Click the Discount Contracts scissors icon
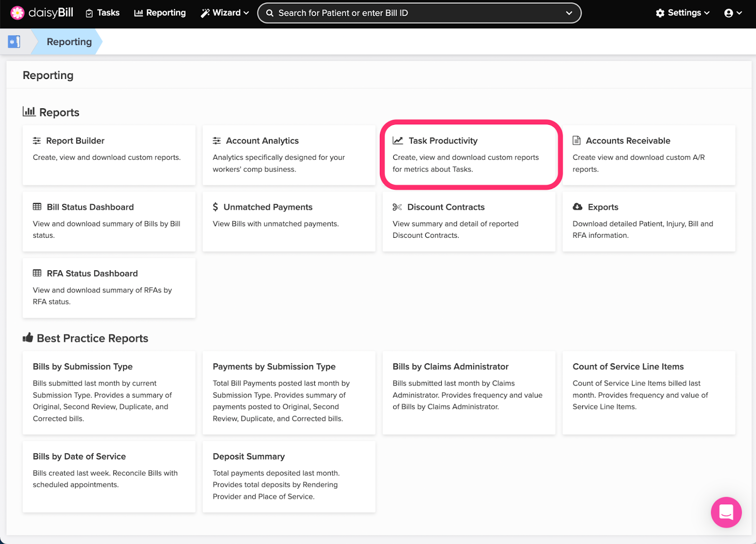 [397, 207]
